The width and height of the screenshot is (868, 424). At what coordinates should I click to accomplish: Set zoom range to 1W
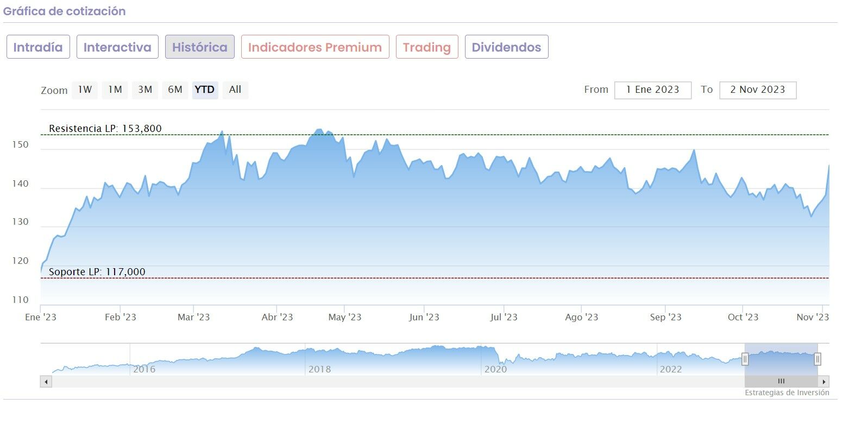point(85,90)
